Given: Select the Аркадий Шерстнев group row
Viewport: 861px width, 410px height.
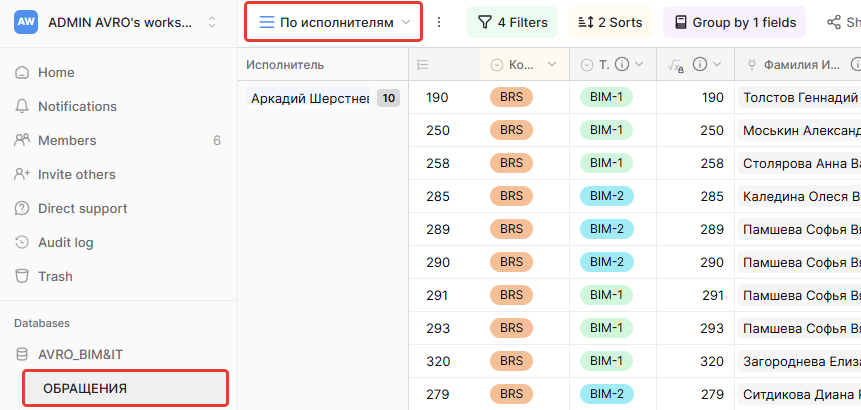Looking at the screenshot, I should [310, 98].
